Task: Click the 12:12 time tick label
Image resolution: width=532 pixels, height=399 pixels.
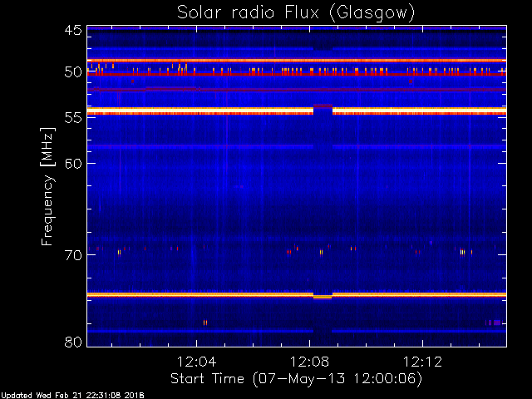Action: 422,362
